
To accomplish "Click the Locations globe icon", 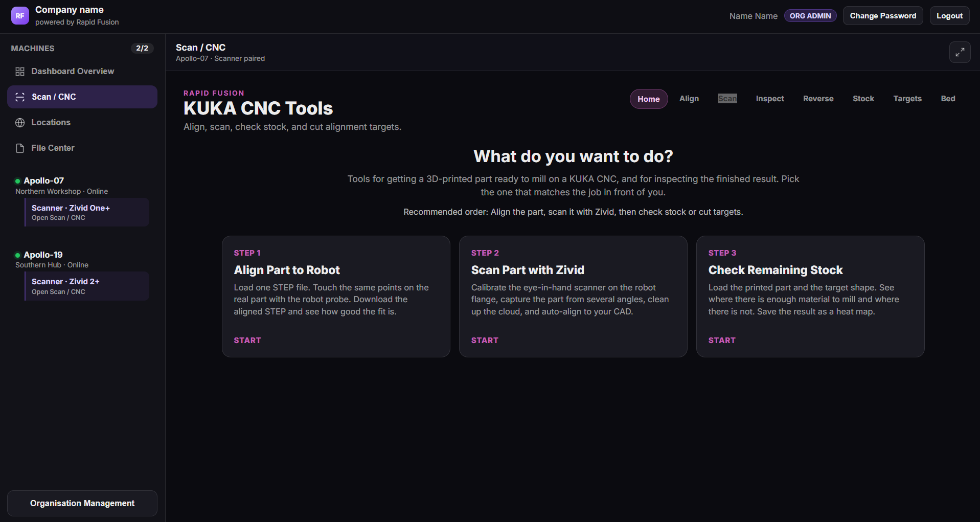I will (x=20, y=123).
